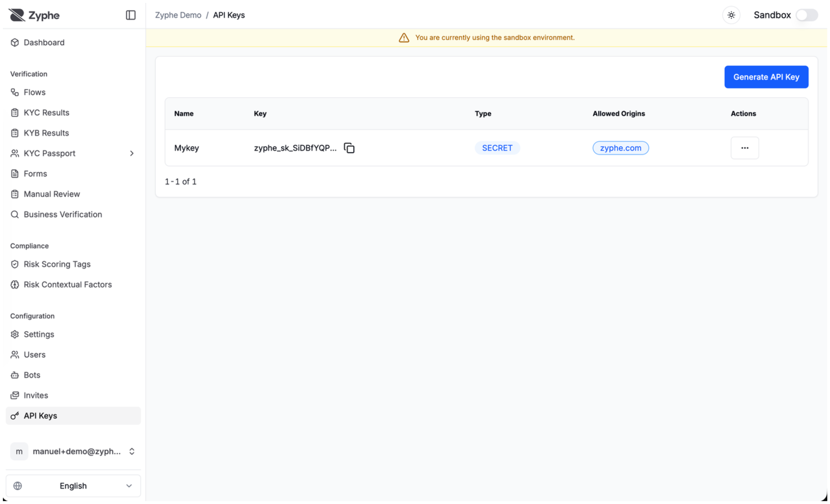This screenshot has width=830, height=504.
Task: Open KYC Results
Action: point(73,112)
